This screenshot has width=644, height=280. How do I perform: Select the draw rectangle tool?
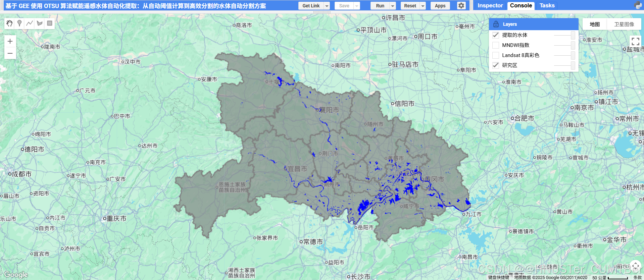point(50,23)
